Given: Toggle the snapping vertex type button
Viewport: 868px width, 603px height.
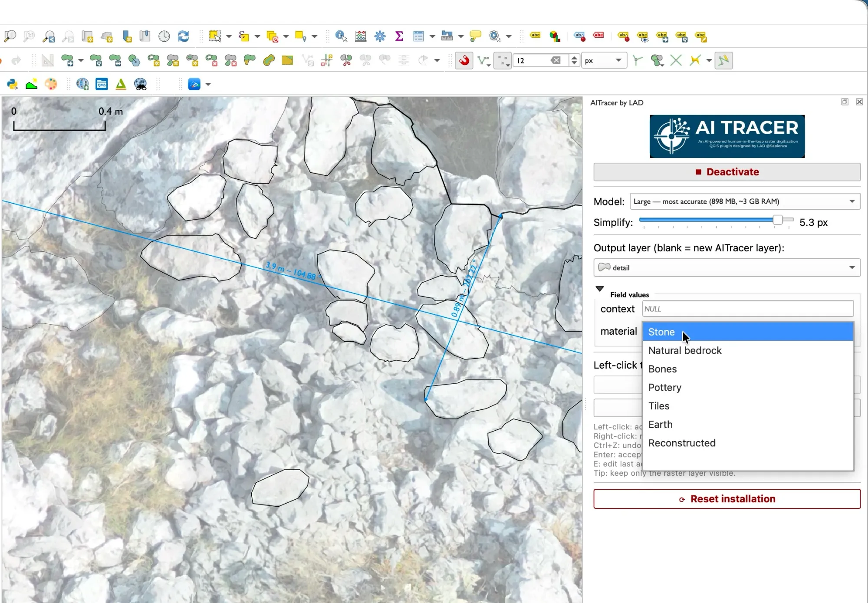Looking at the screenshot, I should pyautogui.click(x=503, y=60).
